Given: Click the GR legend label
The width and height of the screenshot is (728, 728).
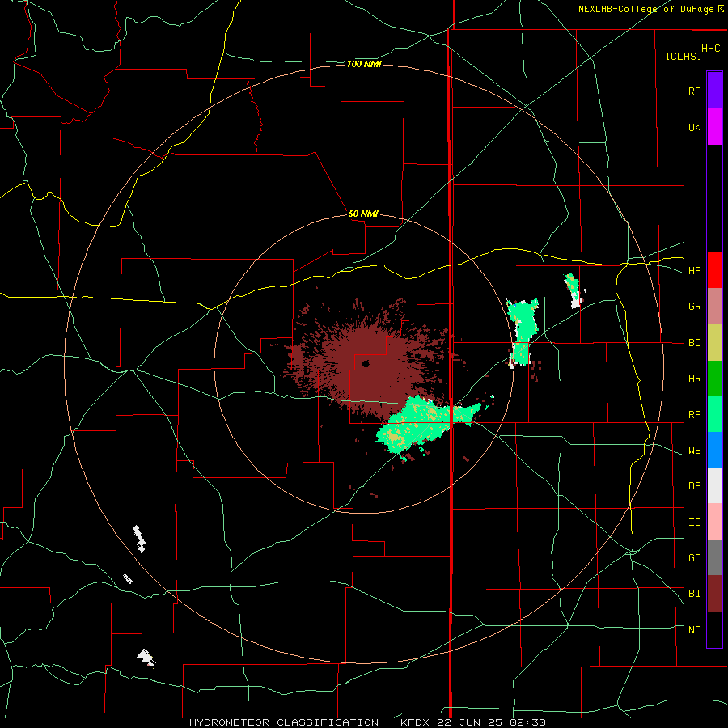Looking at the screenshot, I should pyautogui.click(x=694, y=307).
